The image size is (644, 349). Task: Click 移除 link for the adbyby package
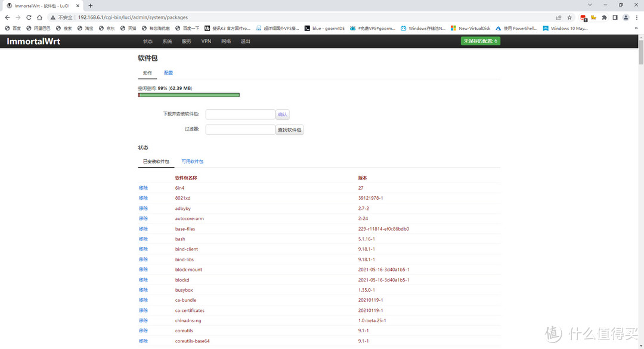coord(143,208)
